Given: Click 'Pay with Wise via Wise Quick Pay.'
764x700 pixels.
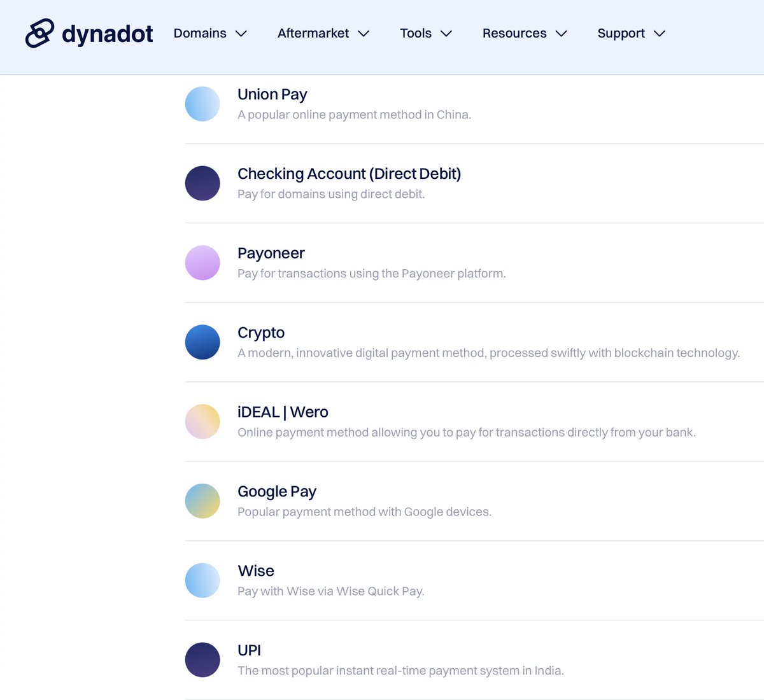Looking at the screenshot, I should [331, 591].
